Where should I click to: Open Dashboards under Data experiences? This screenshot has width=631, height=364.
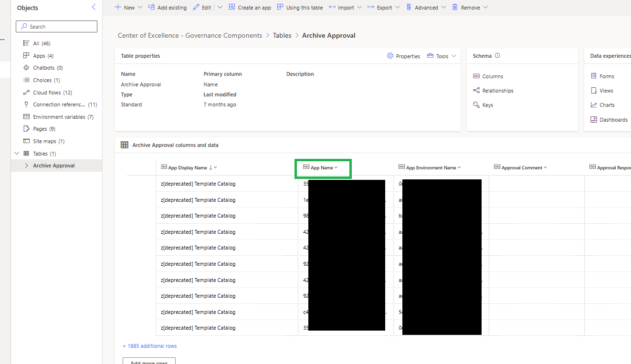[612, 119]
